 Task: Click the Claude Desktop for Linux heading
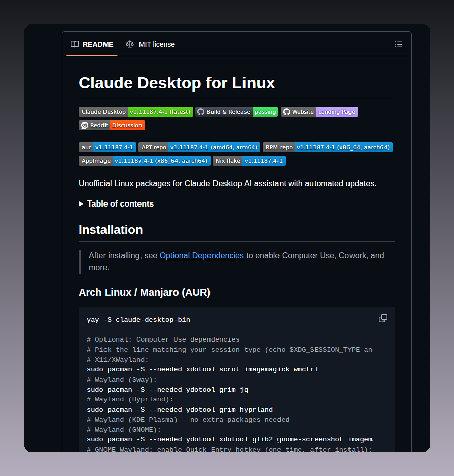tap(177, 83)
